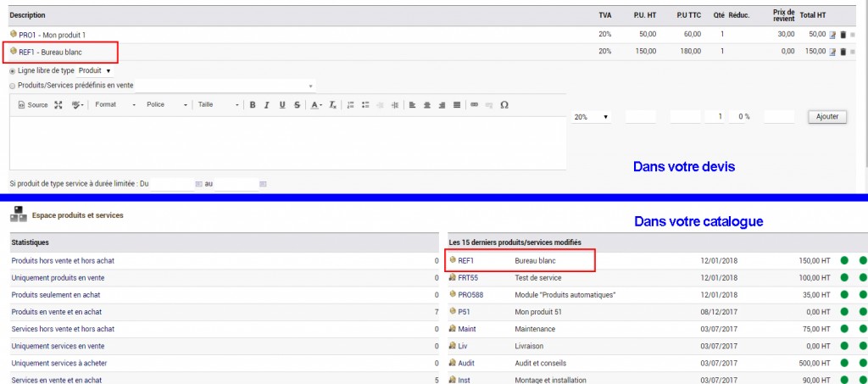Click the insert link icon in the editor
This screenshot has width=868, height=384.
point(474,105)
